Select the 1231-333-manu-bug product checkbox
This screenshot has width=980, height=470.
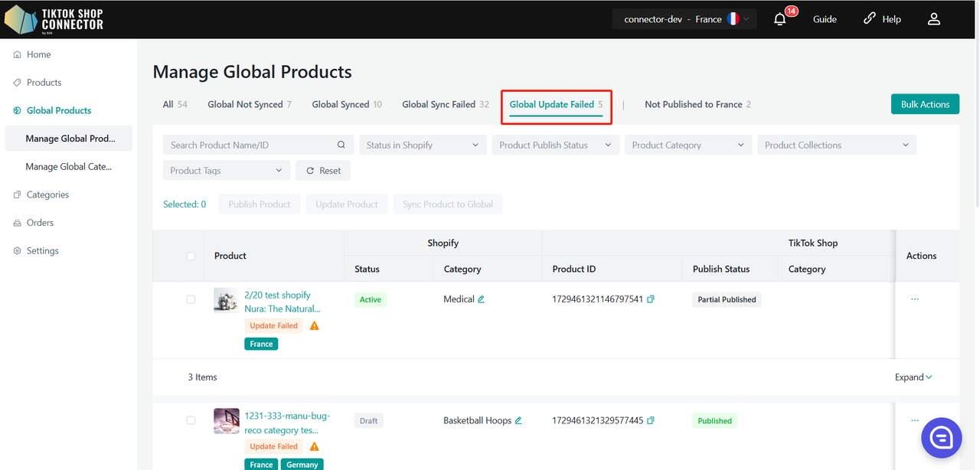191,420
